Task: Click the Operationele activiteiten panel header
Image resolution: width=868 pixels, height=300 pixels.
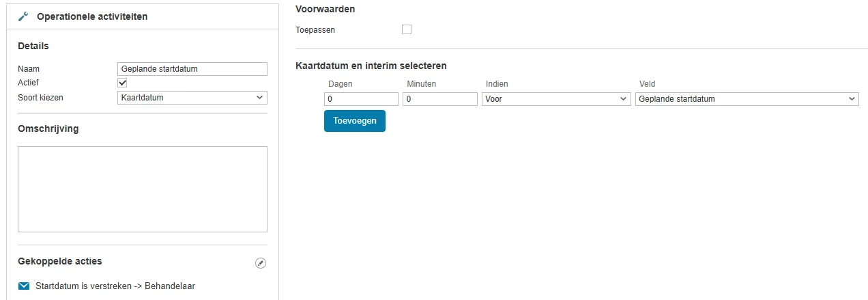Action: 92,16
